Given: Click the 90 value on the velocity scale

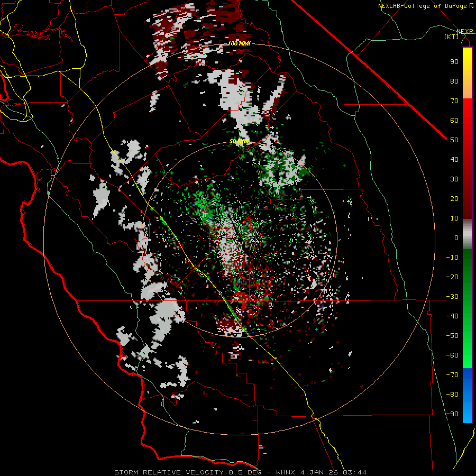Looking at the screenshot, I should tap(454, 62).
